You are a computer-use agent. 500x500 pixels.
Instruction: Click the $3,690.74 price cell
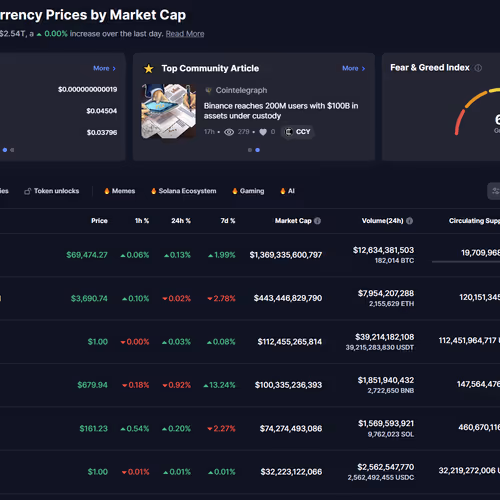coord(89,298)
